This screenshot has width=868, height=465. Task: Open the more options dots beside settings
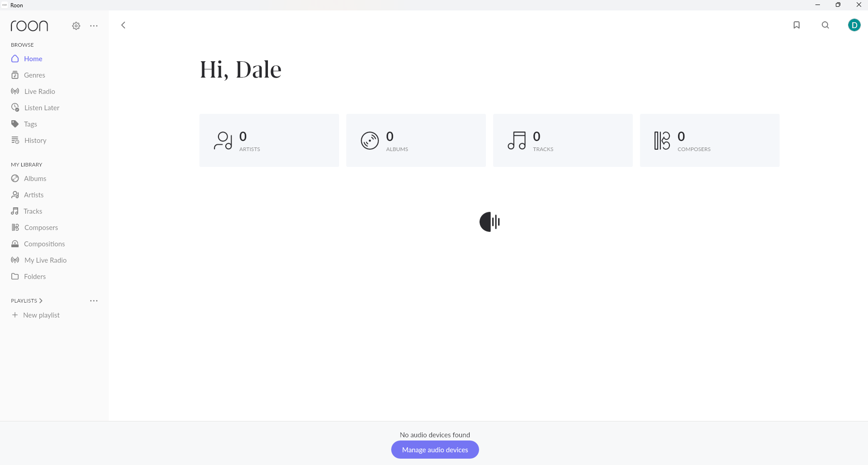[x=94, y=26]
